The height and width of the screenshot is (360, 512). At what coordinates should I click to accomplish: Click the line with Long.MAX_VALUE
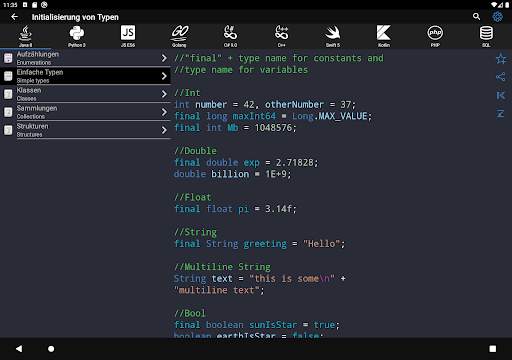pos(273,116)
